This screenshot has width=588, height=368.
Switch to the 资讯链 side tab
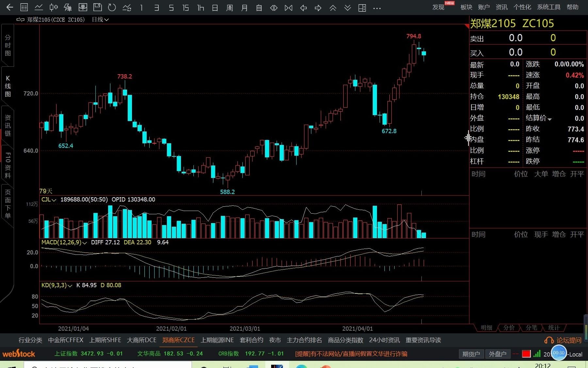click(x=8, y=126)
